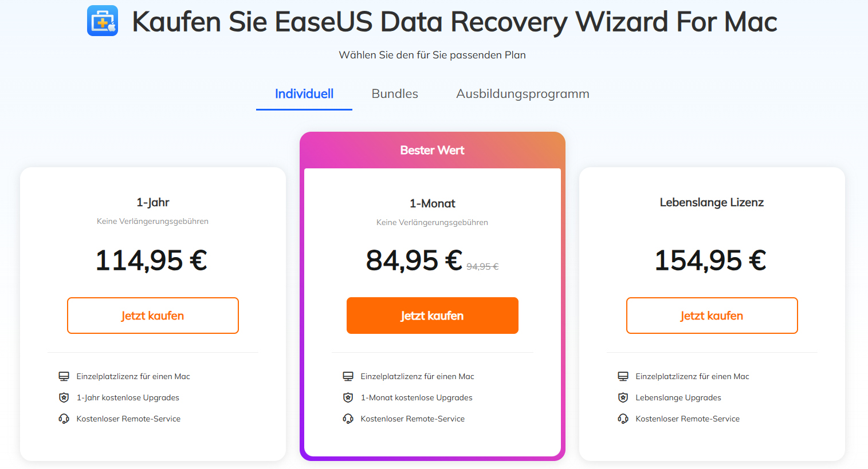Click the monitor icon in the 1-Jahr plan
868x469 pixels.
pyautogui.click(x=65, y=376)
